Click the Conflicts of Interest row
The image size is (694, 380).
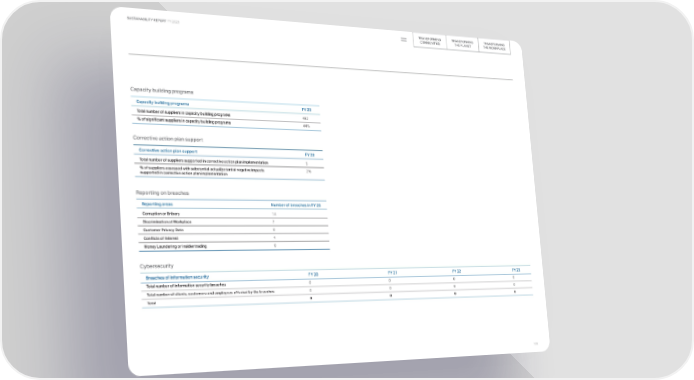pos(234,238)
